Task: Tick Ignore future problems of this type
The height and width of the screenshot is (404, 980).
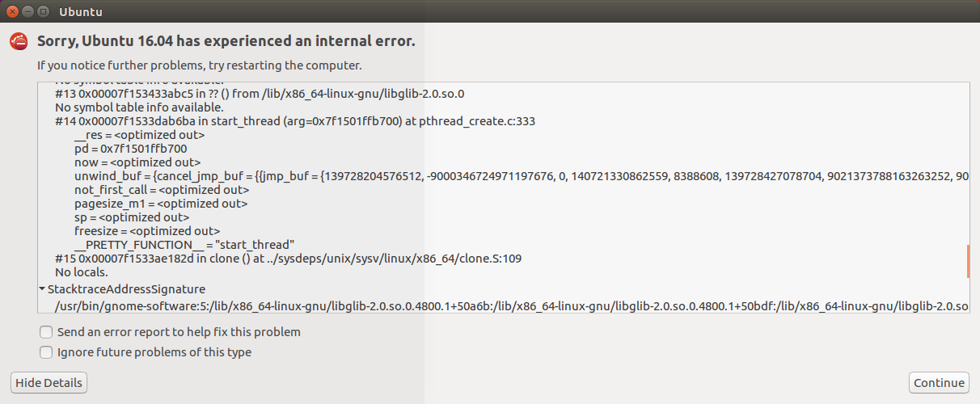Action: pyautogui.click(x=46, y=352)
